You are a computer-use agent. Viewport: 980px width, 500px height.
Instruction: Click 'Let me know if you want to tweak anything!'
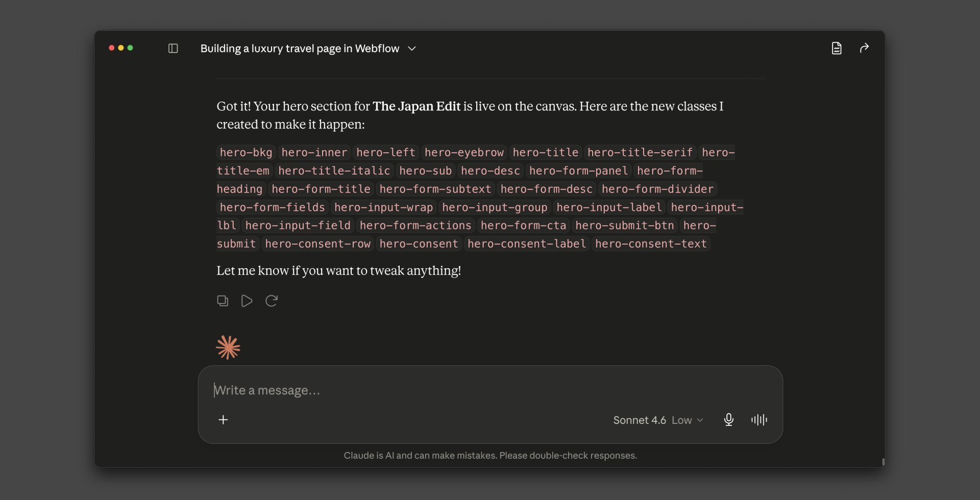pyautogui.click(x=338, y=271)
